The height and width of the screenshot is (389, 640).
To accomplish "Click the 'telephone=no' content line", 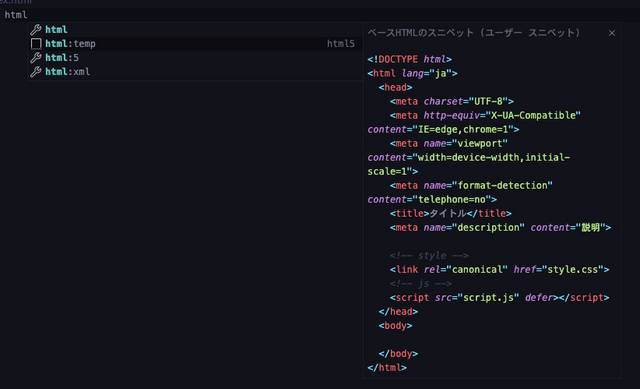I will click(x=432, y=200).
